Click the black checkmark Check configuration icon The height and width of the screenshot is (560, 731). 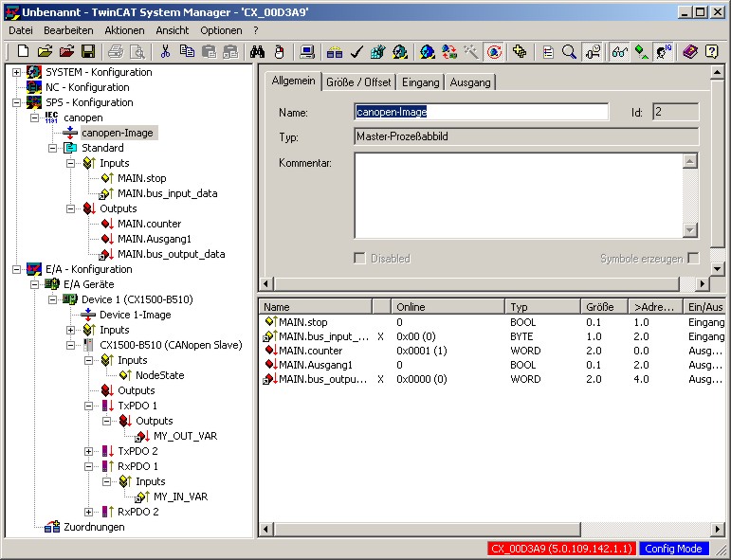[356, 51]
